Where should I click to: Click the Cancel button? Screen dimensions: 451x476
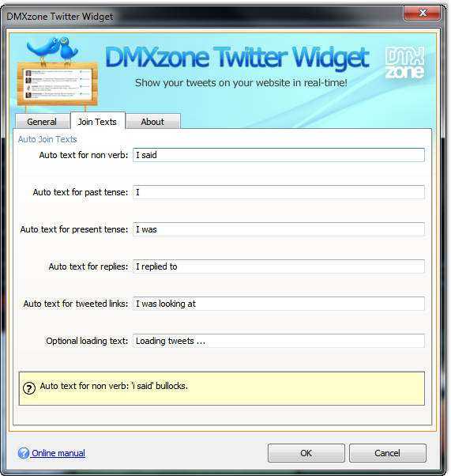(x=387, y=453)
